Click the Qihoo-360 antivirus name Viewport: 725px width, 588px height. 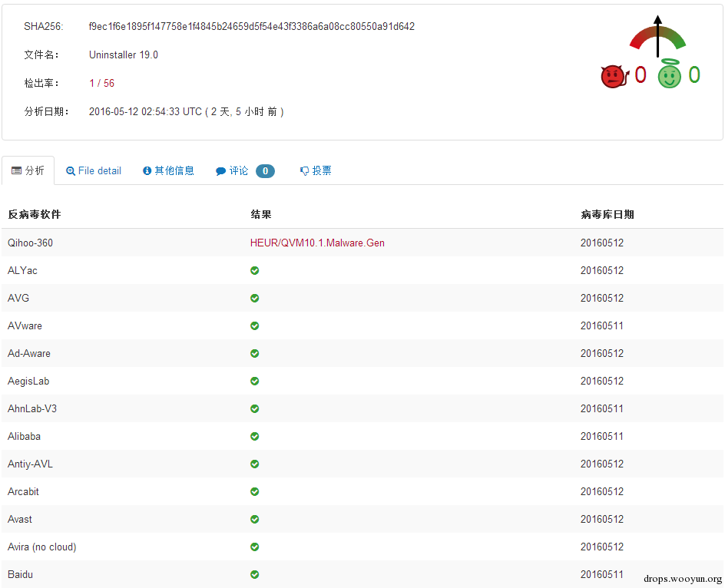point(30,243)
